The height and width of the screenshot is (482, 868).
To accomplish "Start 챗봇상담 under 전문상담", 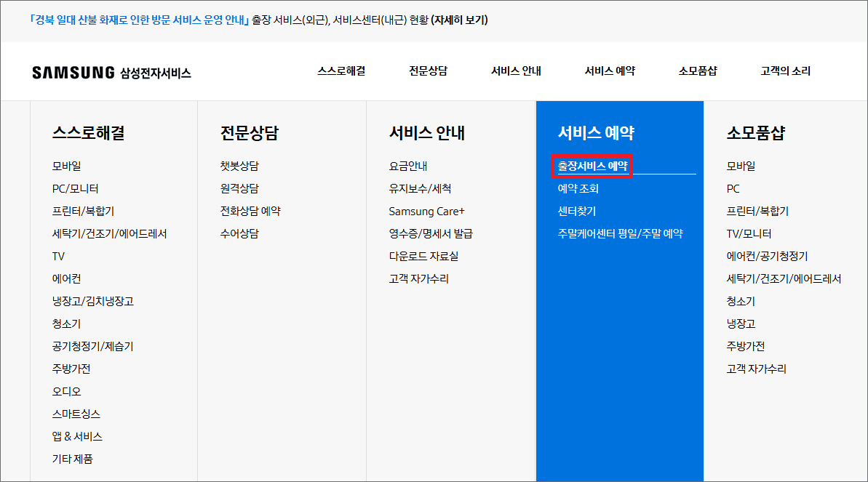I will (x=239, y=166).
